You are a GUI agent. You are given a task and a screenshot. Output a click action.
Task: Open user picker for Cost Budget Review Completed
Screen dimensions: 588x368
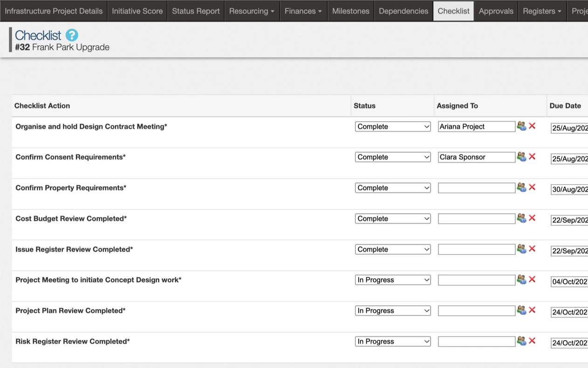(x=521, y=218)
